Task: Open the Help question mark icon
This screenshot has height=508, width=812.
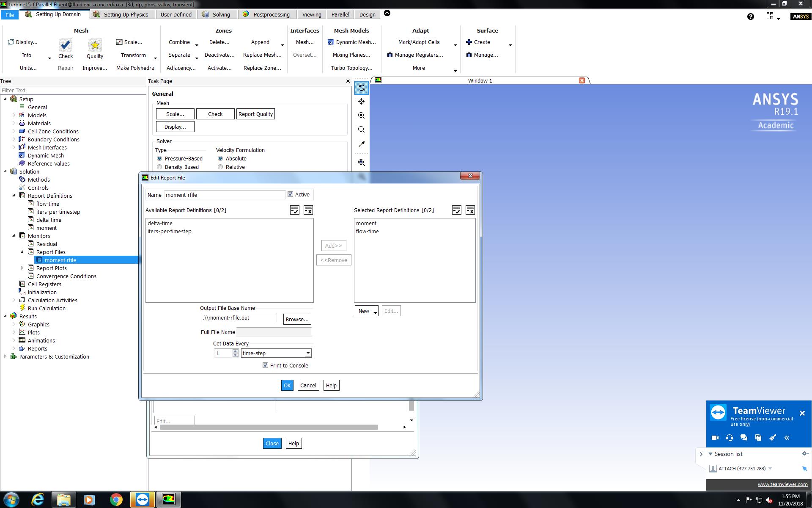Action: pyautogui.click(x=750, y=17)
